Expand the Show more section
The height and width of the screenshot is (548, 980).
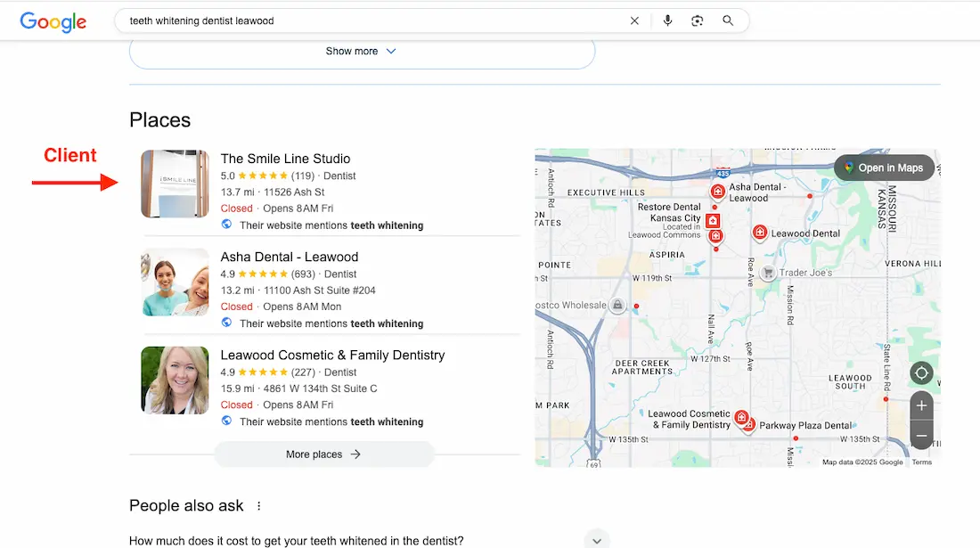(362, 52)
